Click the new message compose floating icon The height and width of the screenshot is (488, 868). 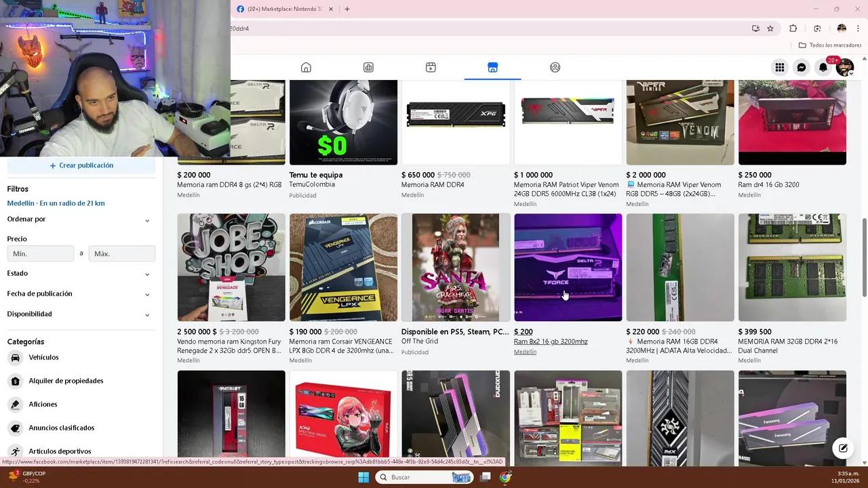(x=843, y=448)
